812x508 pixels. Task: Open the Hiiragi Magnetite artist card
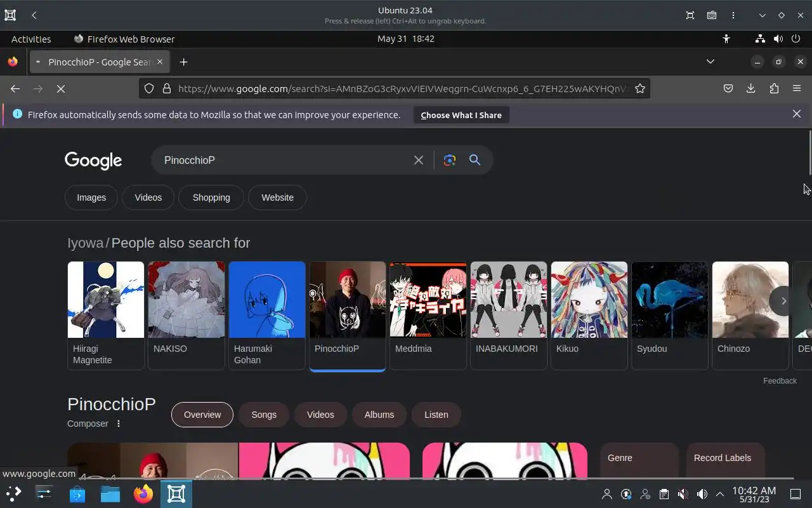(x=106, y=316)
